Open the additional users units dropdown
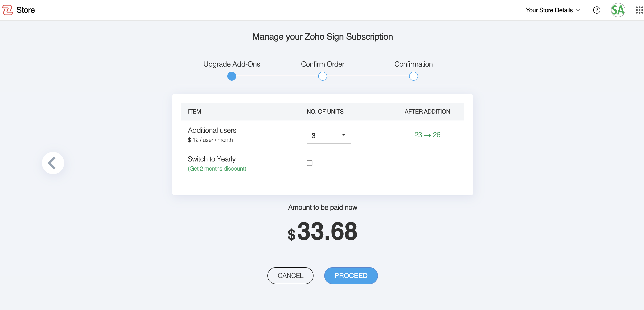 point(328,135)
